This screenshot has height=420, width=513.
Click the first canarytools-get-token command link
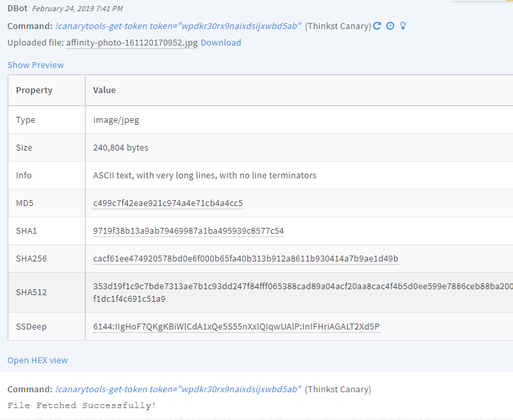pos(178,26)
